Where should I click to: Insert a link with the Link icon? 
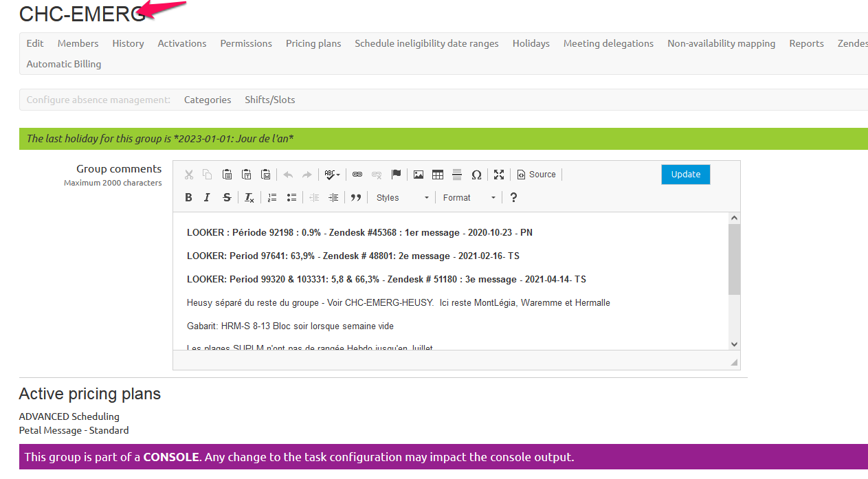pos(357,175)
